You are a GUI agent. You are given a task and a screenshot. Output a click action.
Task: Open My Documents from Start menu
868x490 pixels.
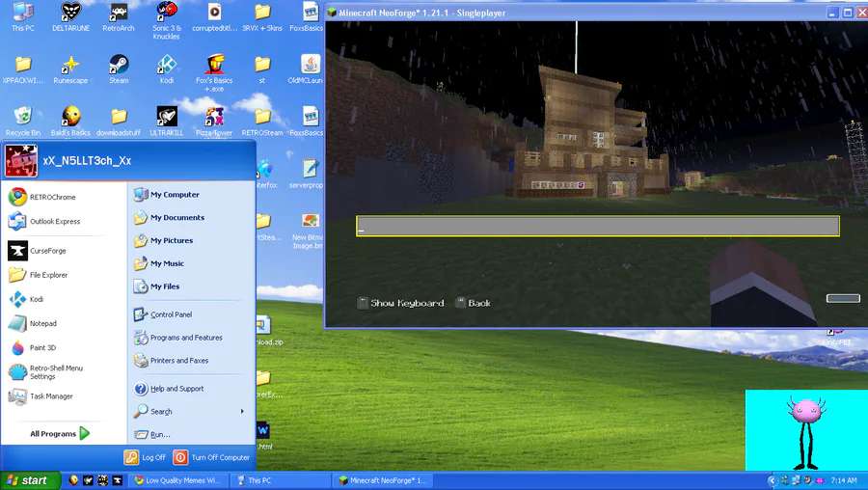point(169,218)
